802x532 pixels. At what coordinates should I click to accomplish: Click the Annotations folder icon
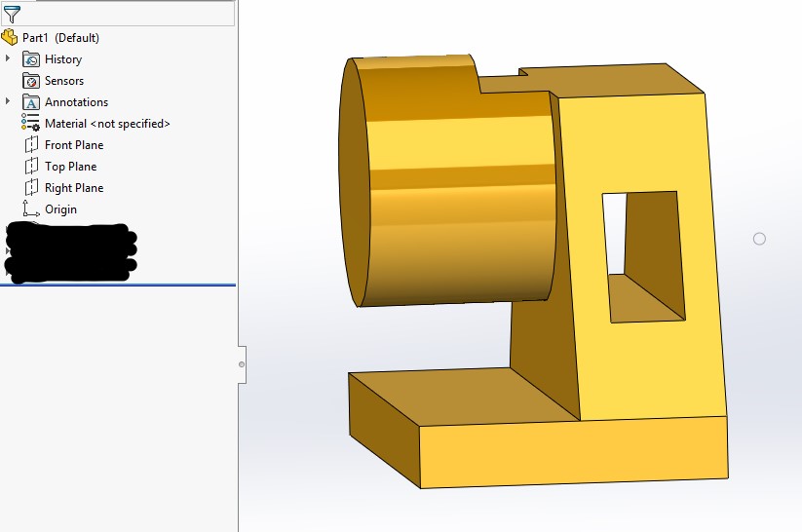(30, 102)
